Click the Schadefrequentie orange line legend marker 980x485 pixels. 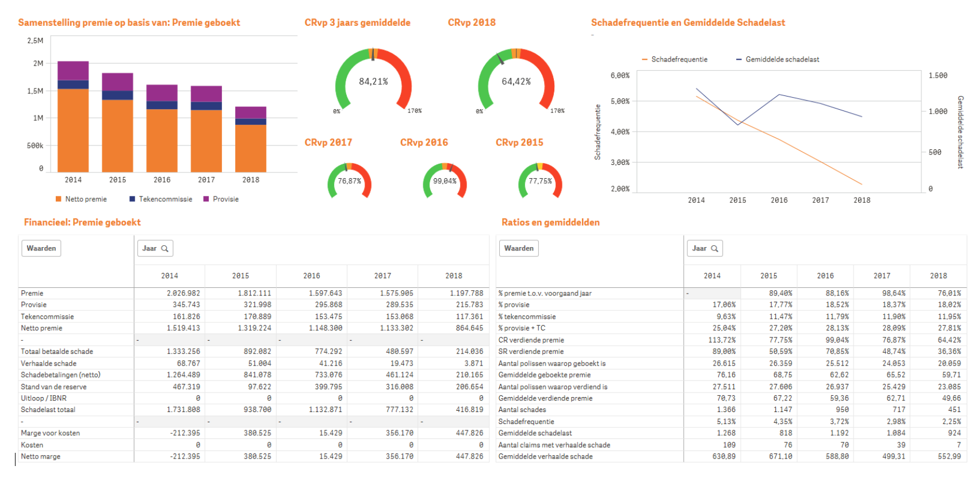click(x=645, y=59)
